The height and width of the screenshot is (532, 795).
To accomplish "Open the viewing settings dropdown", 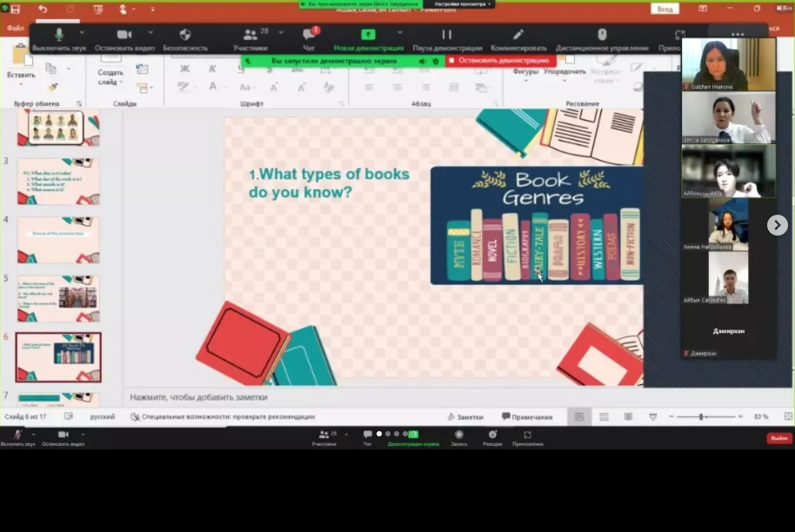I will [x=459, y=4].
